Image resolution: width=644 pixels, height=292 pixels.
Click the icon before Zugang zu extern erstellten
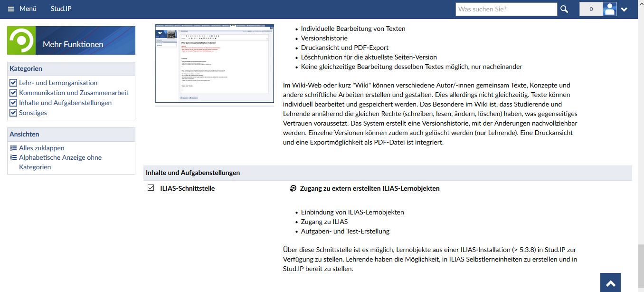[x=293, y=188]
